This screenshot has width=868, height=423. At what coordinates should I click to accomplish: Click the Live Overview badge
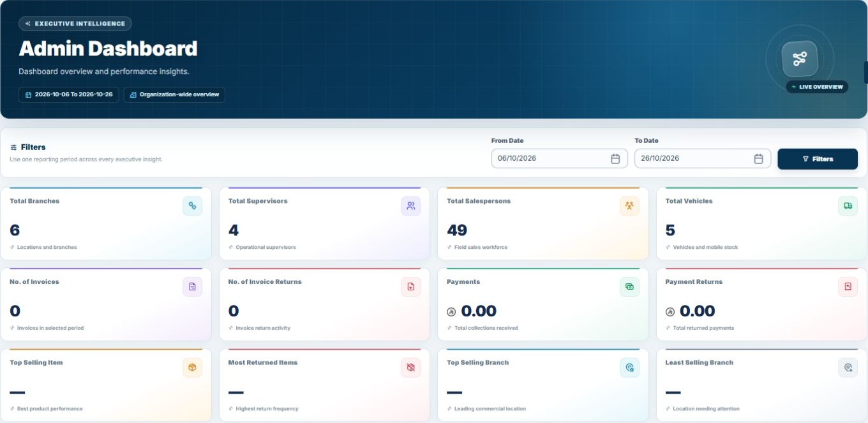click(817, 87)
